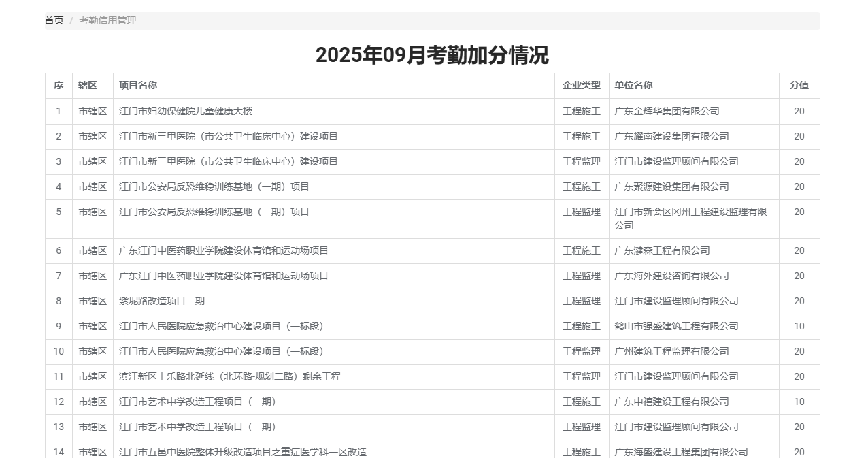The image size is (868, 458).
Task: Click project 滨江新区丰乐路北延线 剩余工程
Action: (230, 377)
